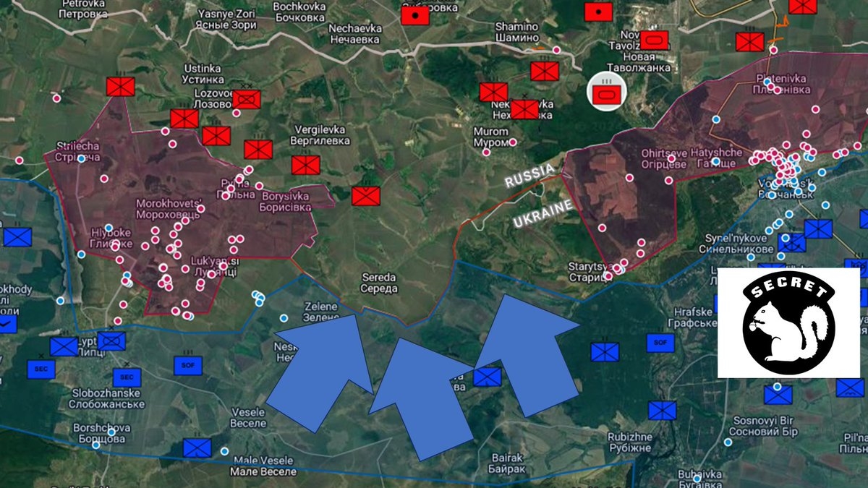Select red infantry marker over Nekhoteevka label
The image size is (868, 488).
pos(524,109)
